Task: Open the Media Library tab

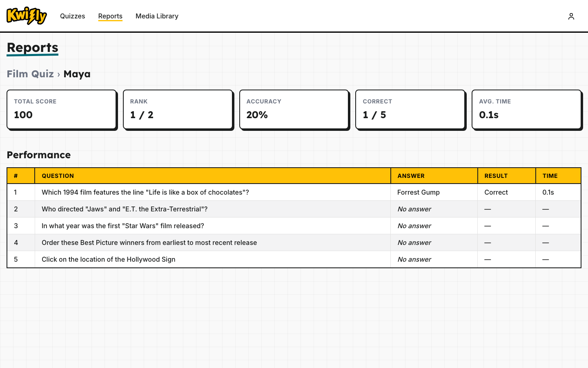Action: coord(157,16)
